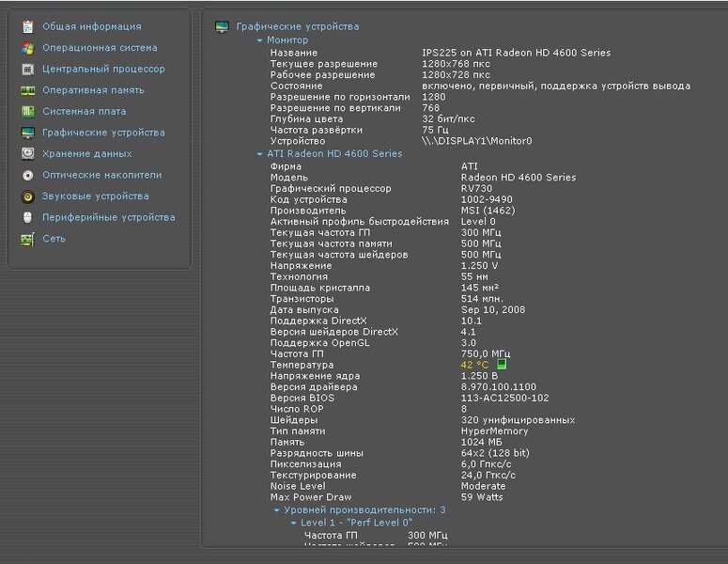Viewport: 728px width, 564px height.
Task: Open Общая информация section
Action: [92, 26]
